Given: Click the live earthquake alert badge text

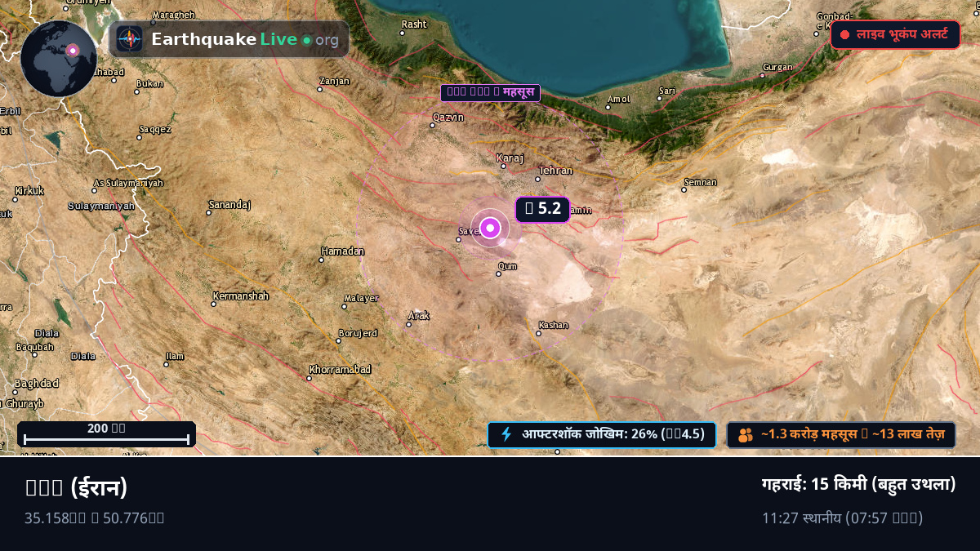Looking at the screenshot, I should click(902, 35).
